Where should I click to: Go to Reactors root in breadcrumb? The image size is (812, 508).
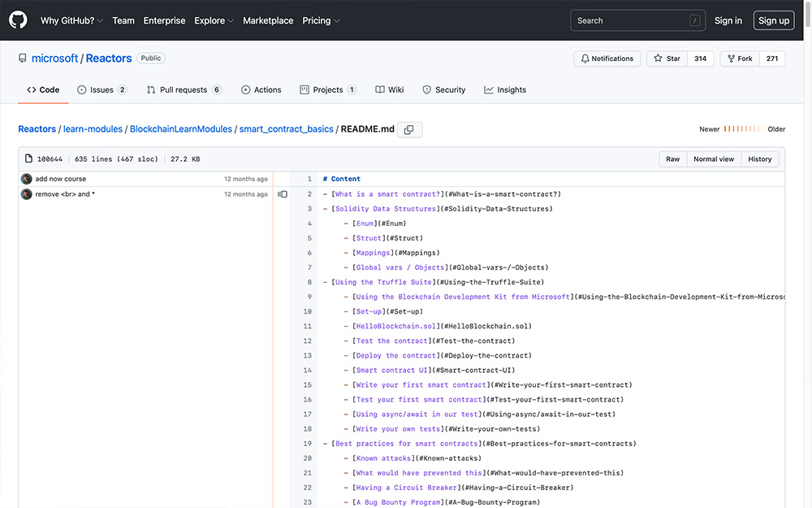click(37, 129)
